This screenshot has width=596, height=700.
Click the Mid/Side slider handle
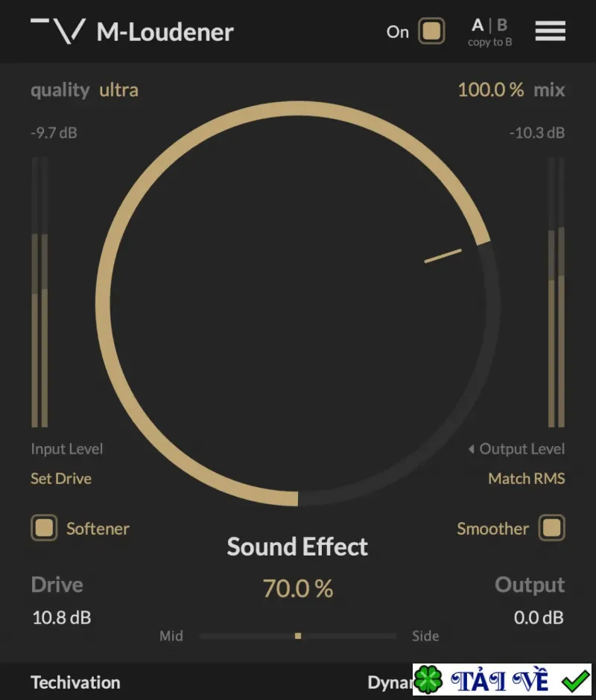pyautogui.click(x=298, y=636)
